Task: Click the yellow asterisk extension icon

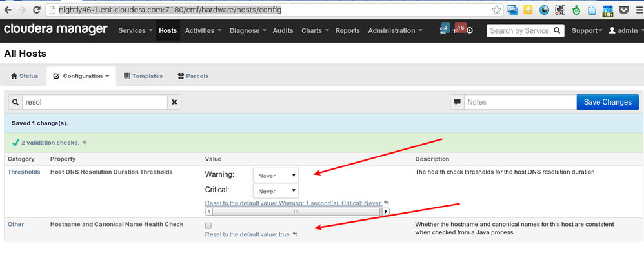Action: pos(528,10)
